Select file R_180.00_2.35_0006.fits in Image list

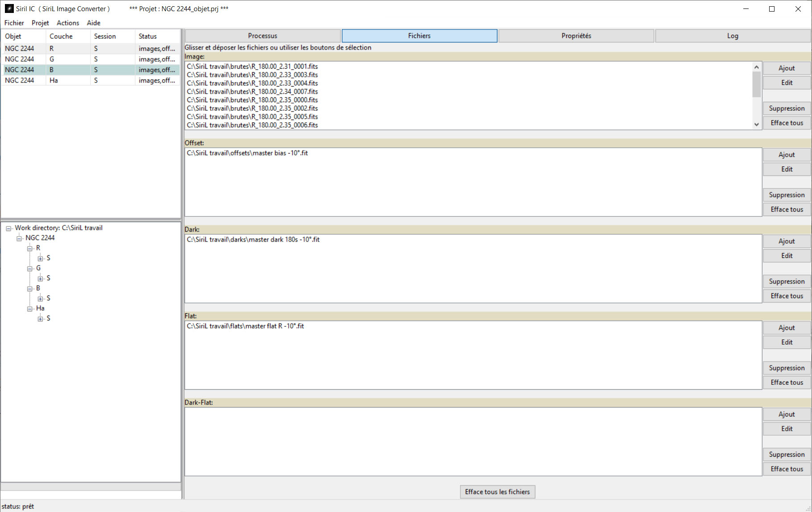point(253,125)
